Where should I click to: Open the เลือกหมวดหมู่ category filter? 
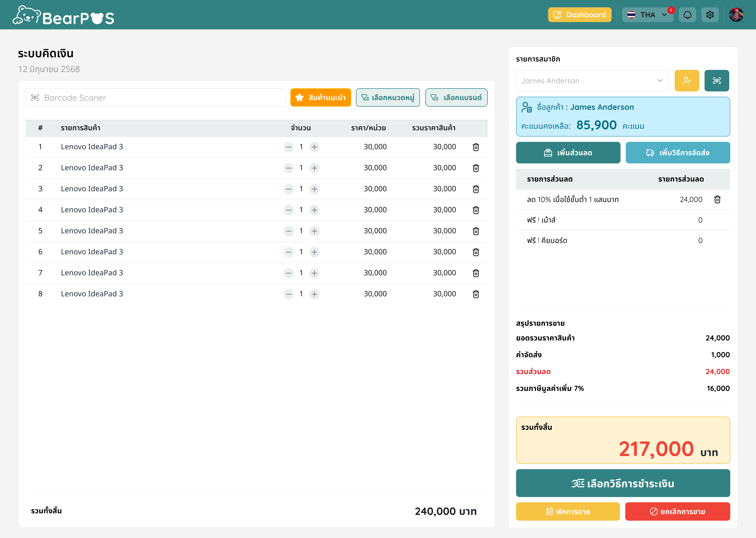388,97
